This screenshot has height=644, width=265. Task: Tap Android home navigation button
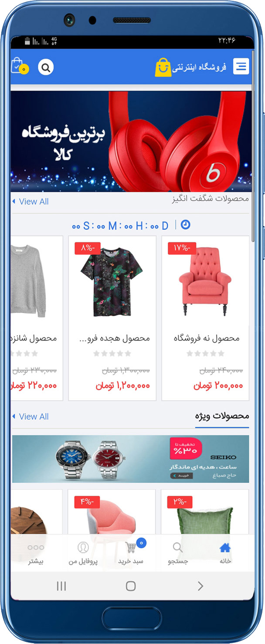click(x=131, y=586)
